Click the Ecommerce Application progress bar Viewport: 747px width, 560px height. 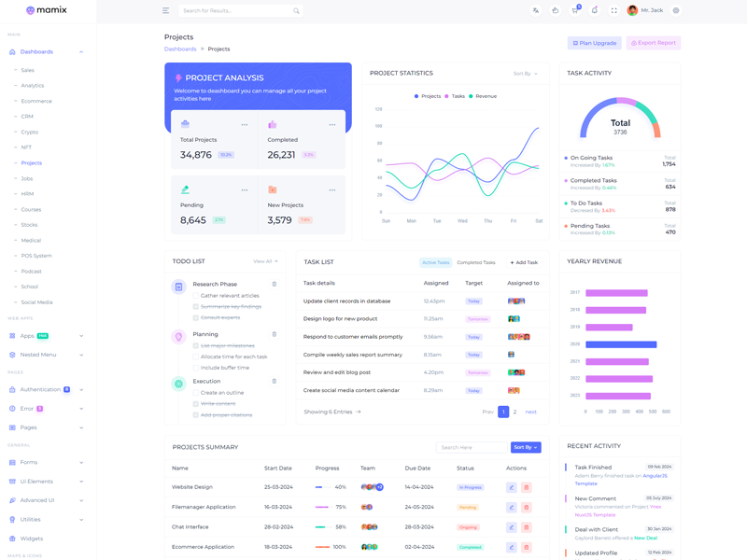click(322, 547)
